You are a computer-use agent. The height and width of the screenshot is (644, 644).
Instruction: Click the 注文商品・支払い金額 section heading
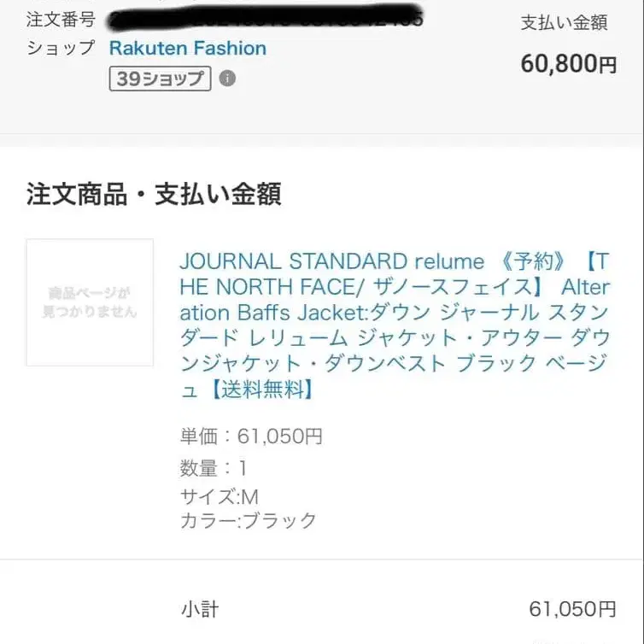[154, 194]
